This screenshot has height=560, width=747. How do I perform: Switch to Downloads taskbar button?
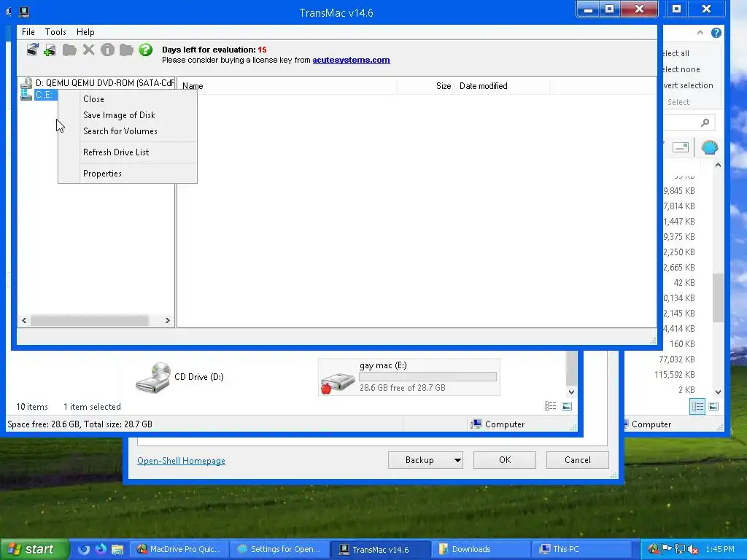tap(481, 550)
